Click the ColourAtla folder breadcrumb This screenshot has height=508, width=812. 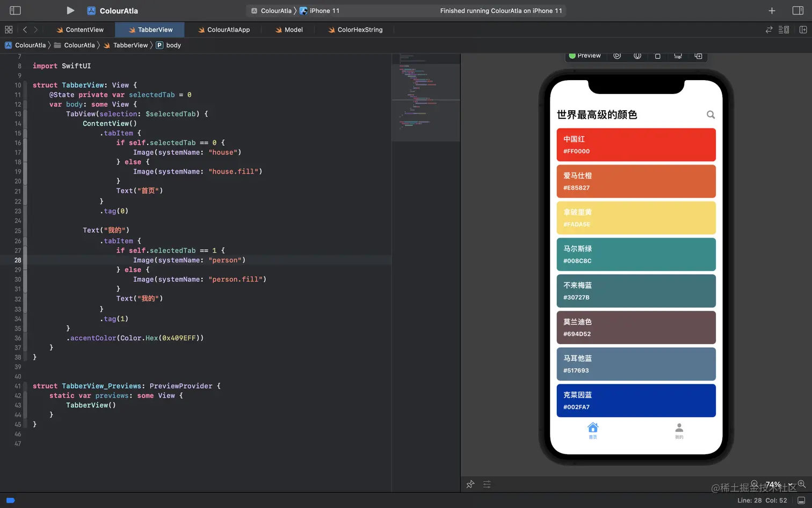click(74, 45)
